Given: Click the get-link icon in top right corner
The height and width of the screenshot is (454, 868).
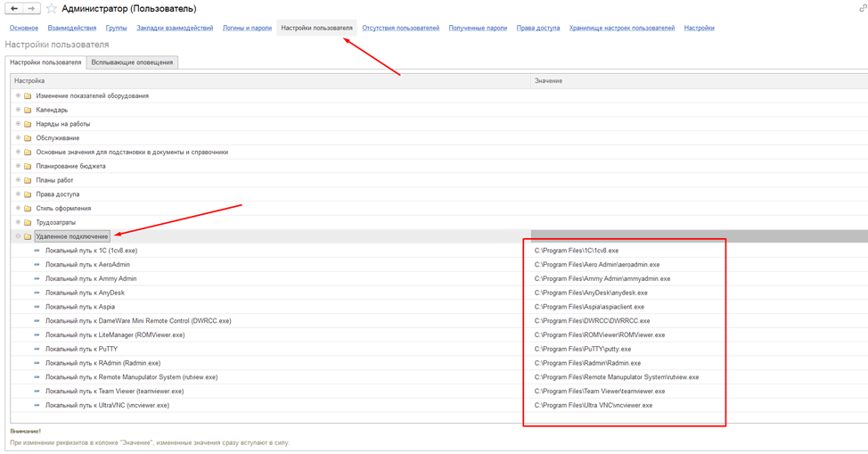Looking at the screenshot, I should point(862,9).
